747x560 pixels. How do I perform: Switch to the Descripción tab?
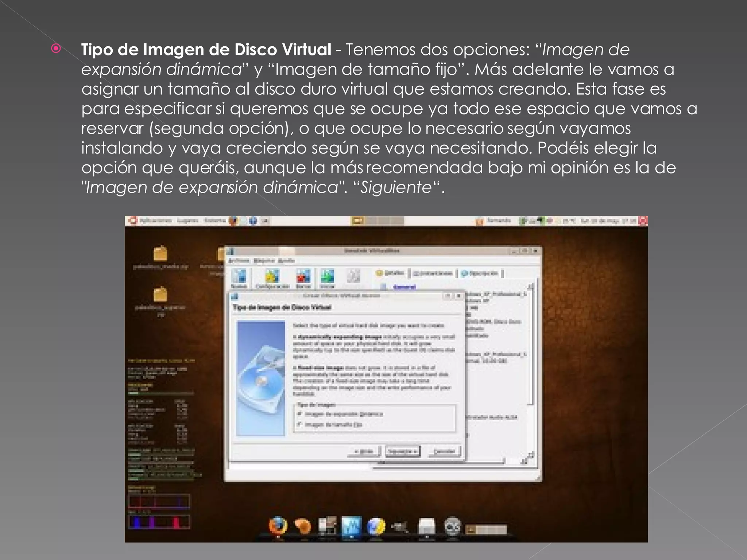pos(479,273)
